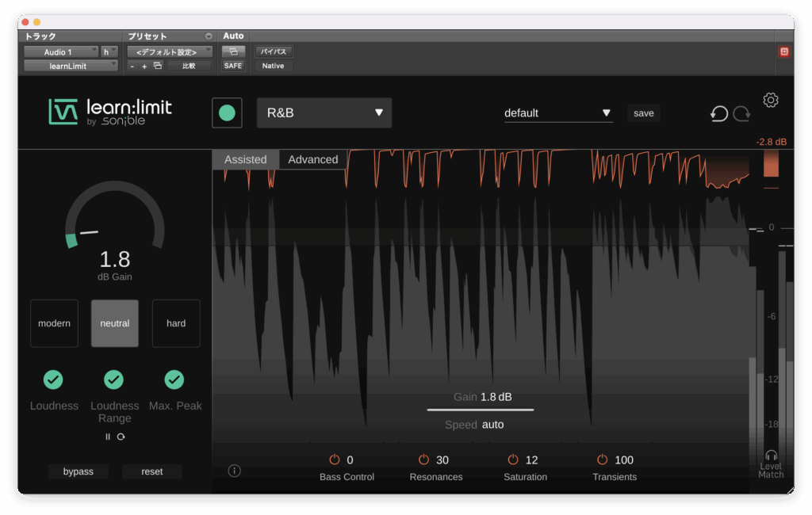This screenshot has height=515, width=812.
Task: Click the dB Gain dial
Action: (115, 214)
